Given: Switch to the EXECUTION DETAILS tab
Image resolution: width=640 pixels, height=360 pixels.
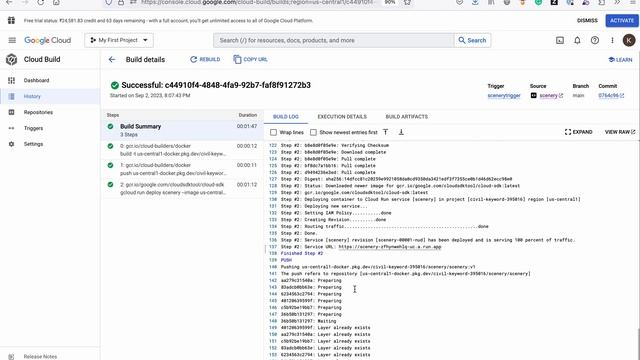Looking at the screenshot, I should [x=342, y=117].
